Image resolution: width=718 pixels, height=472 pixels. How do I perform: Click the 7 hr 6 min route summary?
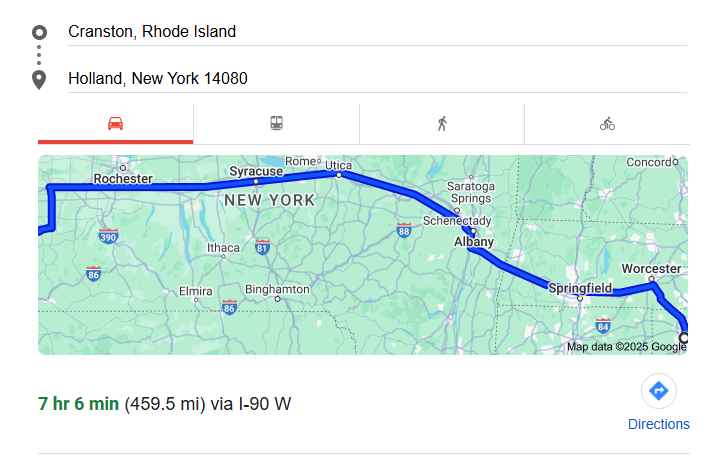tap(78, 404)
